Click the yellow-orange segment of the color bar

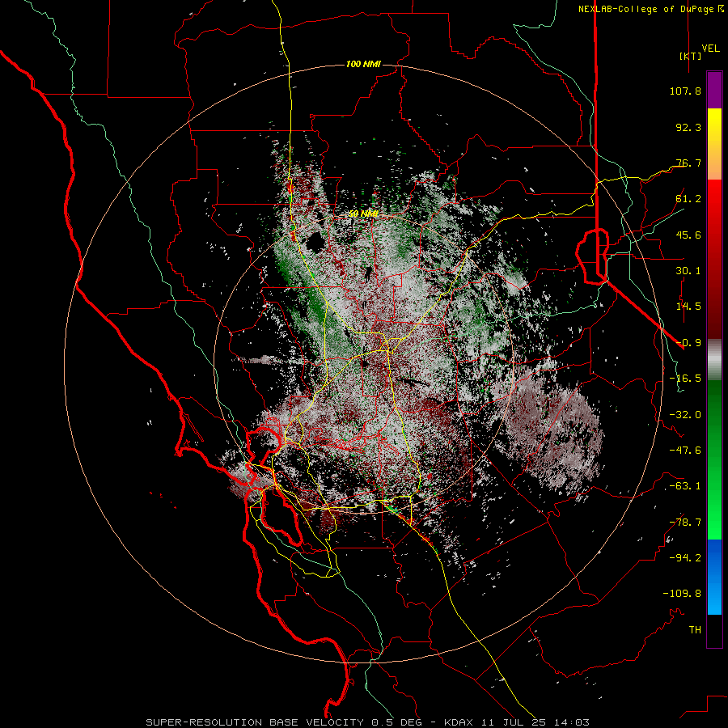click(714, 144)
